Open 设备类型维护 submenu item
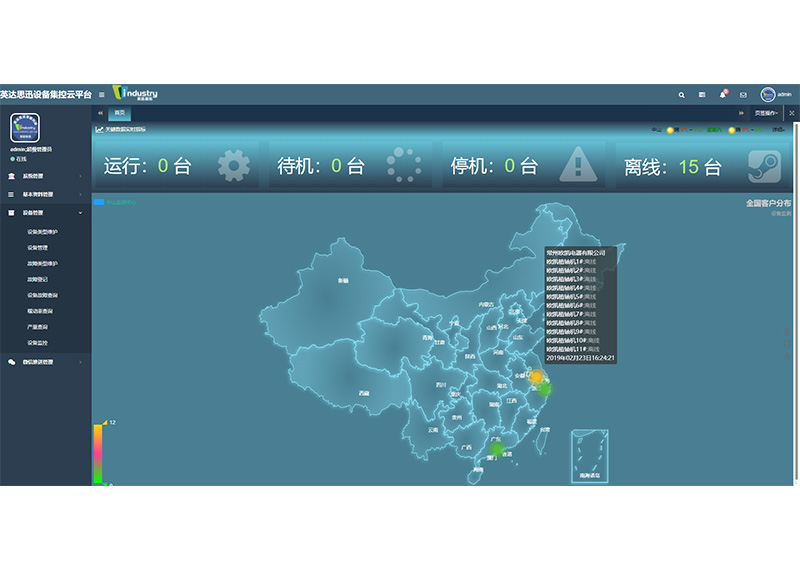The image size is (800, 570). tap(42, 232)
